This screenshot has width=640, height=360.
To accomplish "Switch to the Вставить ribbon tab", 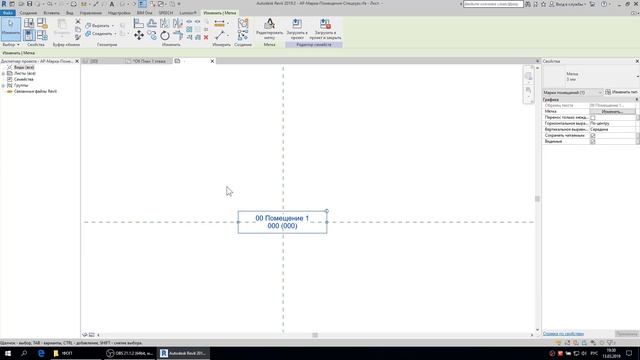I will (x=51, y=13).
